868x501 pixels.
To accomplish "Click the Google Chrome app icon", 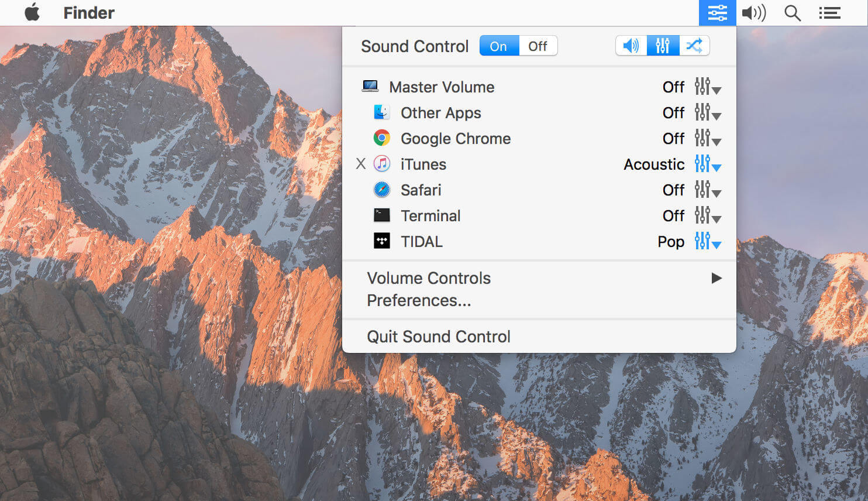I will [382, 138].
